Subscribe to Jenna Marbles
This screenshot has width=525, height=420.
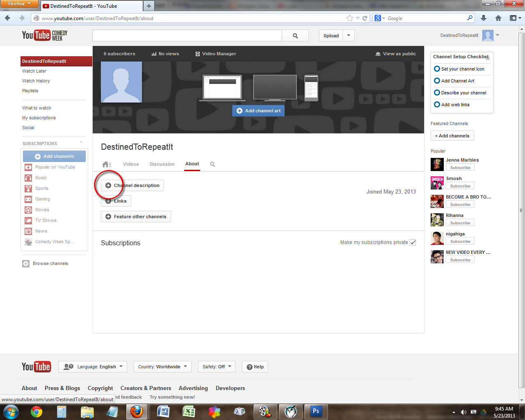tap(460, 167)
